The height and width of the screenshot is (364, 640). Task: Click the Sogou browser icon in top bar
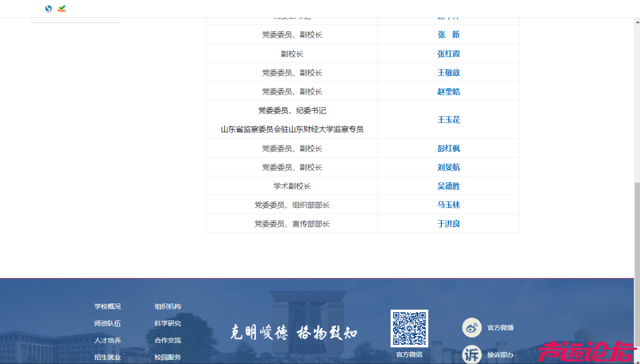click(x=48, y=8)
